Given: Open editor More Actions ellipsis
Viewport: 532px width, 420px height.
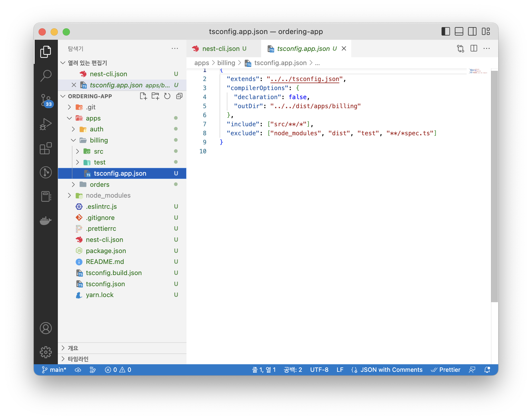Looking at the screenshot, I should [x=487, y=49].
